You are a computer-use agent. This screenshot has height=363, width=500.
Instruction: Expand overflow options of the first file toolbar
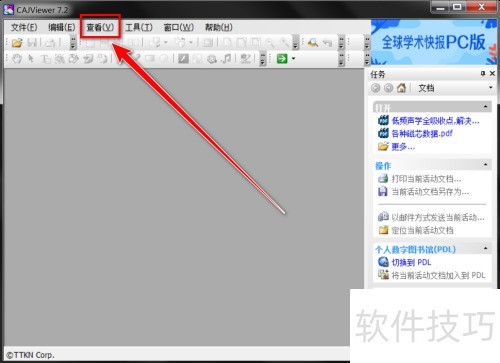point(73,43)
